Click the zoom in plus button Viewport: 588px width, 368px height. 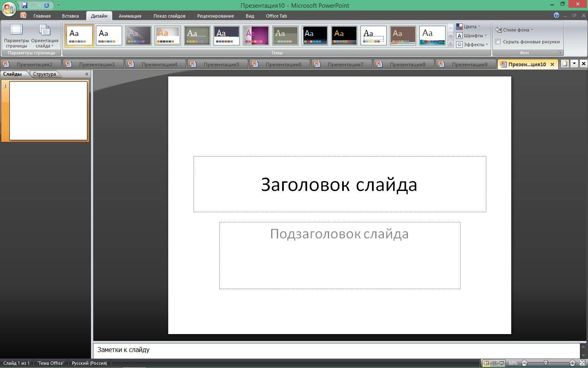[572, 363]
